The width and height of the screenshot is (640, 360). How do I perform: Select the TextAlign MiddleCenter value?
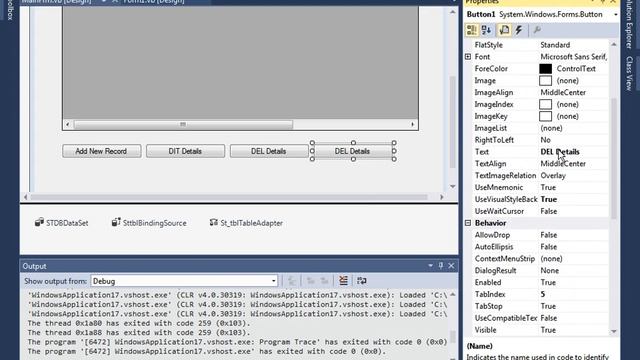pos(563,163)
